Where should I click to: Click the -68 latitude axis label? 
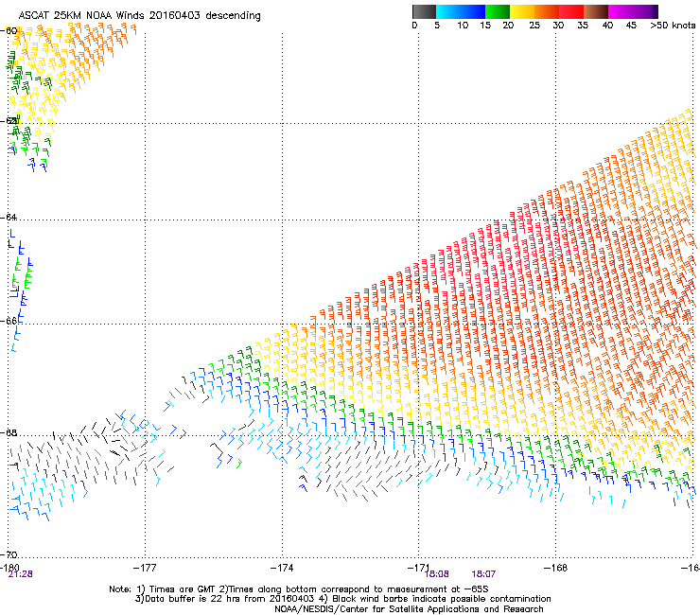click(x=9, y=432)
